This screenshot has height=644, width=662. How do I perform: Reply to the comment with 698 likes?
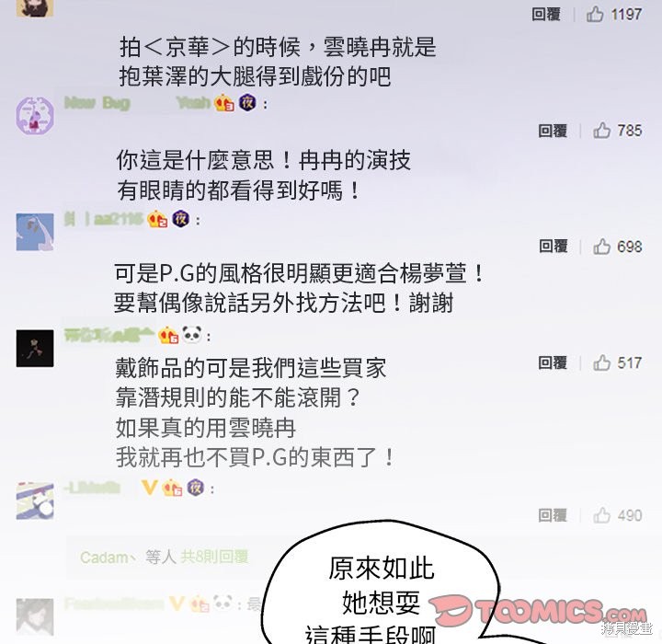click(554, 247)
